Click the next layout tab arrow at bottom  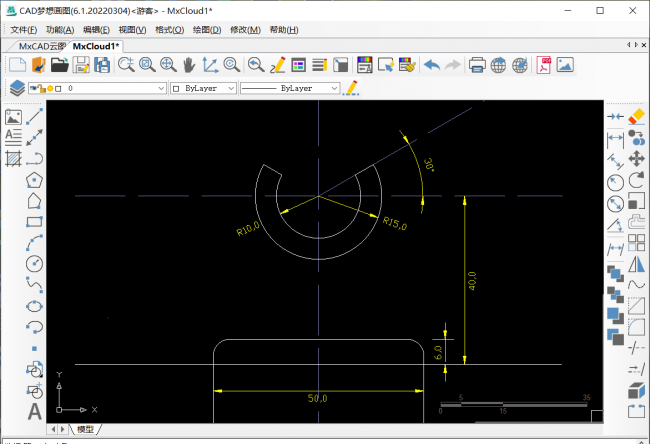pyautogui.click(x=63, y=429)
